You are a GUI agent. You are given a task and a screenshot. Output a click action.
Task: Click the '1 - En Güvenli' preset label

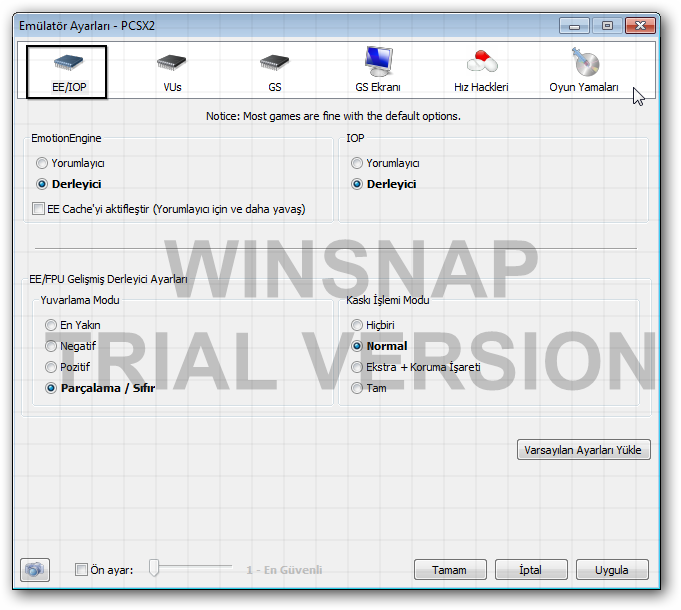[x=284, y=570]
